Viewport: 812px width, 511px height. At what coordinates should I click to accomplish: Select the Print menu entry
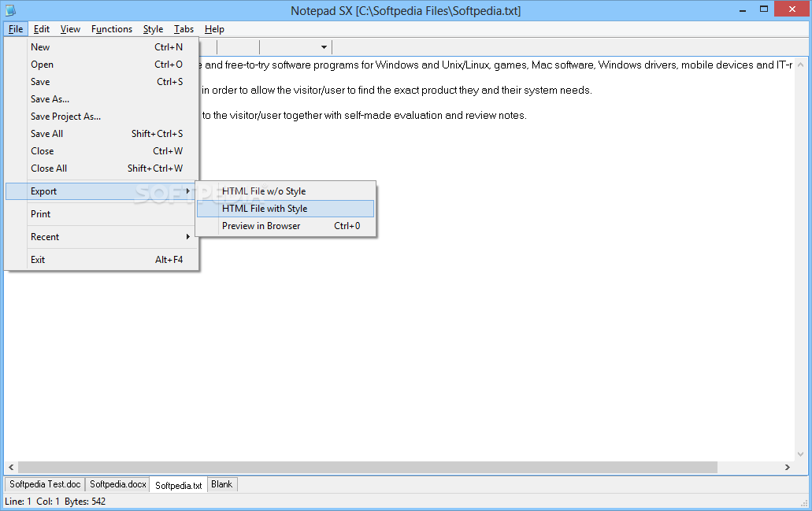coord(102,214)
